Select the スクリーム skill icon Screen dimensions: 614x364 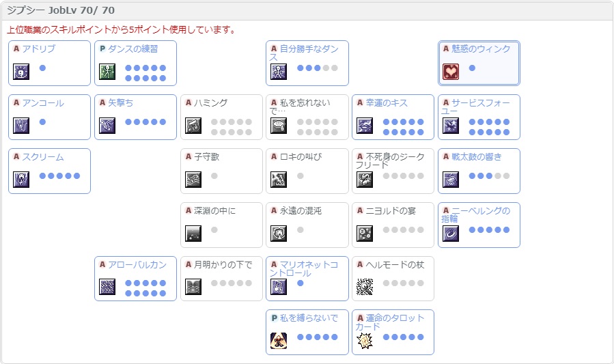(x=21, y=180)
